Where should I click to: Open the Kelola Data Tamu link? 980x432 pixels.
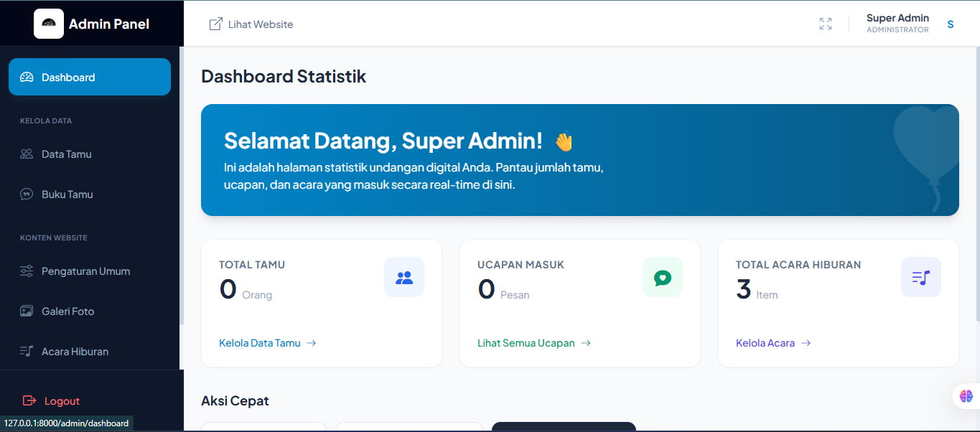tap(259, 342)
